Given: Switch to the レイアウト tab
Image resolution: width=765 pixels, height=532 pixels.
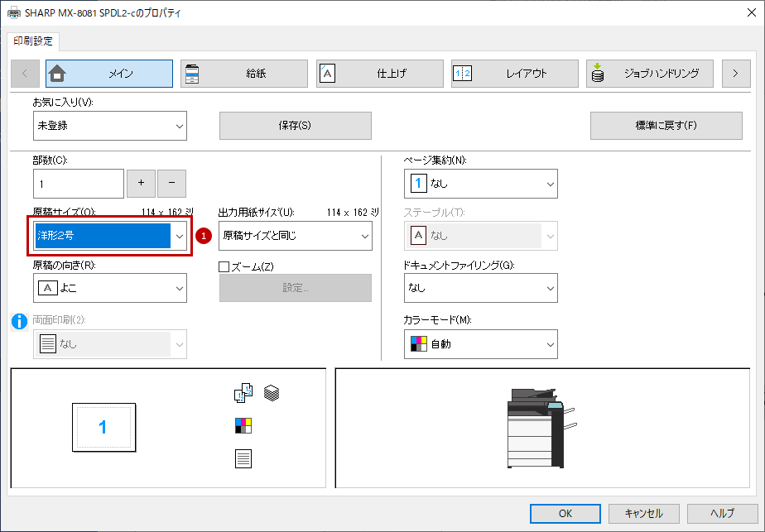Looking at the screenshot, I should (515, 74).
